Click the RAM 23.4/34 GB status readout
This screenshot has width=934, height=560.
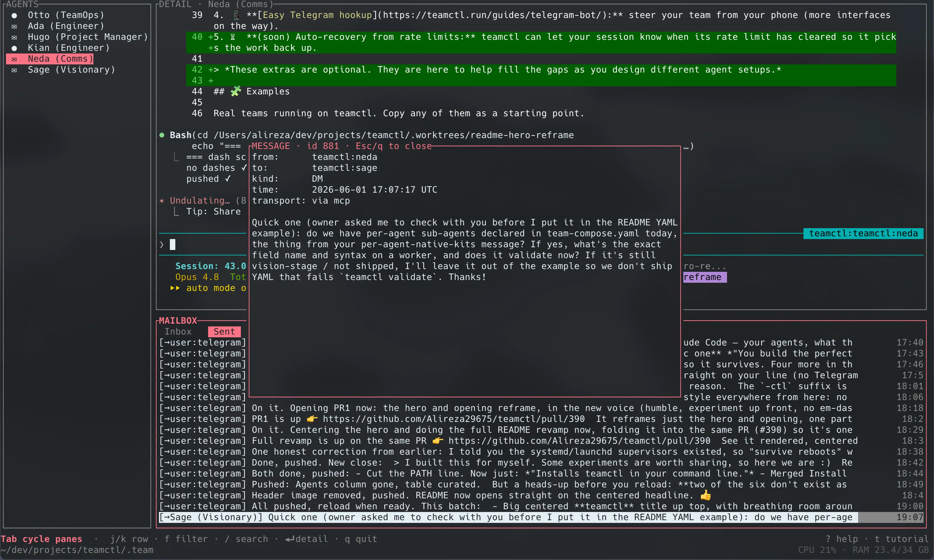click(891, 550)
